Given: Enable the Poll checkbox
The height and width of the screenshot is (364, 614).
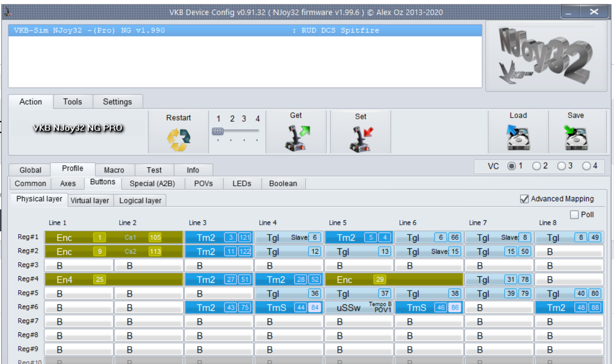Looking at the screenshot, I should 574,215.
